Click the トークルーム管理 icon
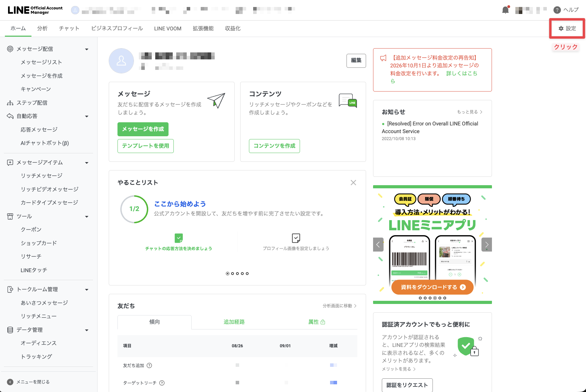The width and height of the screenshot is (586, 392). [10, 289]
